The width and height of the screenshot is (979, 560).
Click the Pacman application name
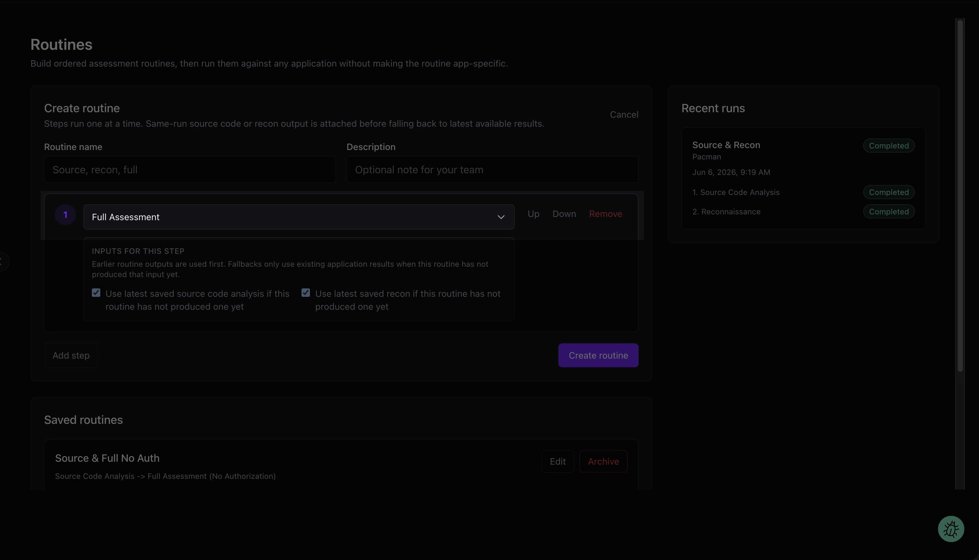(707, 157)
